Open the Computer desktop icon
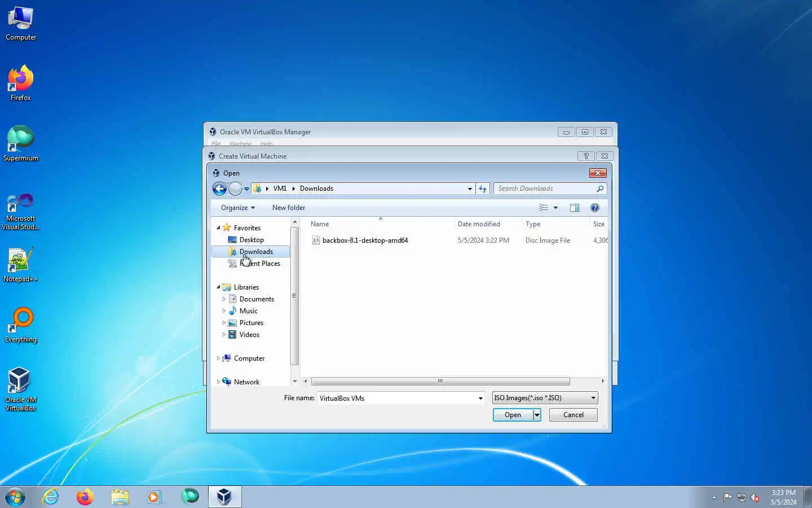This screenshot has height=508, width=812. (x=21, y=24)
